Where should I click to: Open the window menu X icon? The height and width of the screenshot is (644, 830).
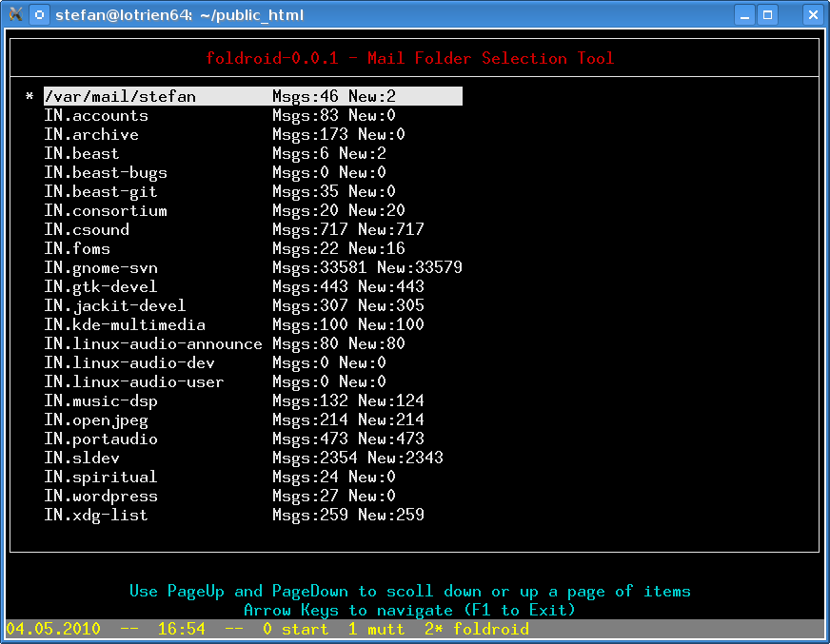coord(14,14)
